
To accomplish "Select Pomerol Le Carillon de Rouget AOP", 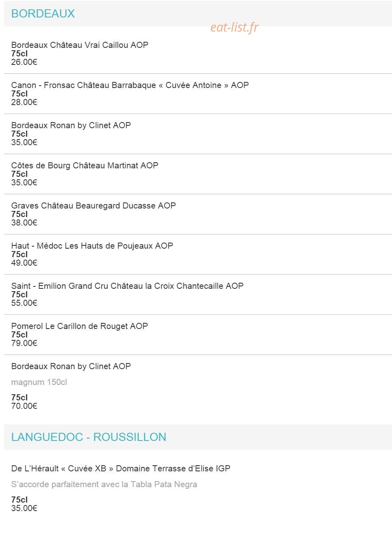I will pyautogui.click(x=80, y=326).
